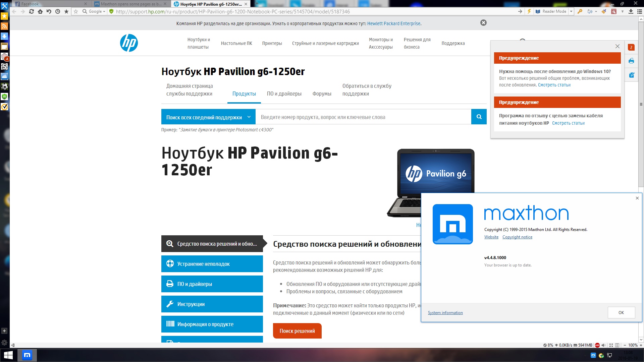Click the paintbrush clear-data icon
Viewport: 644px width, 362px height.
[604, 11]
